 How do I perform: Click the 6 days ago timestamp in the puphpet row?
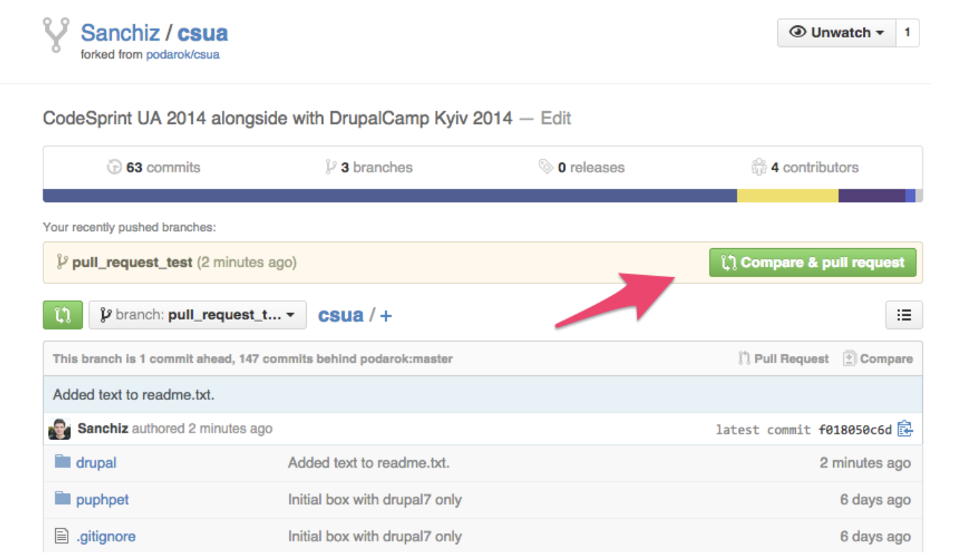coord(875,500)
